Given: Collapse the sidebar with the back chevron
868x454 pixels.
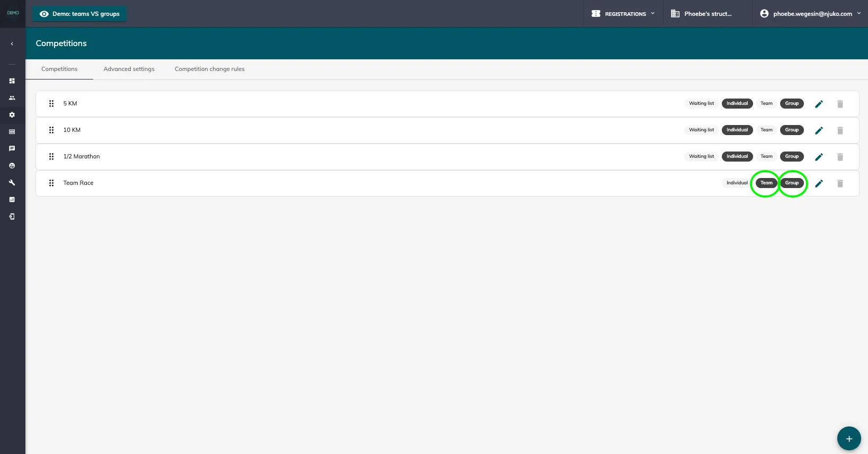Looking at the screenshot, I should click(x=12, y=44).
